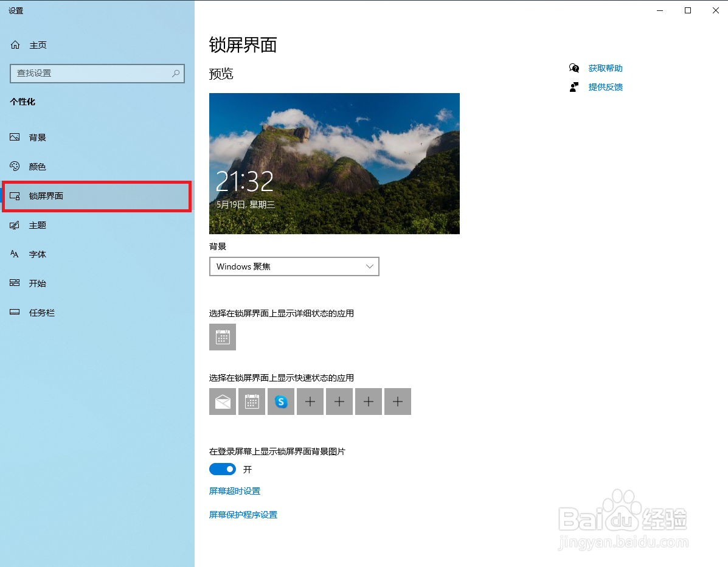Open 屏幕超时设置 link
The image size is (728, 567).
coord(235,491)
